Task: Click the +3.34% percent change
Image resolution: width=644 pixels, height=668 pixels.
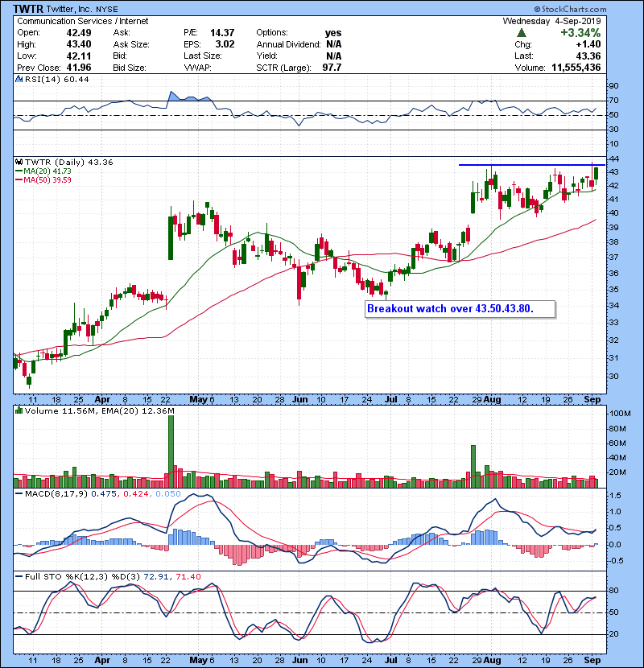Action: coord(580,33)
